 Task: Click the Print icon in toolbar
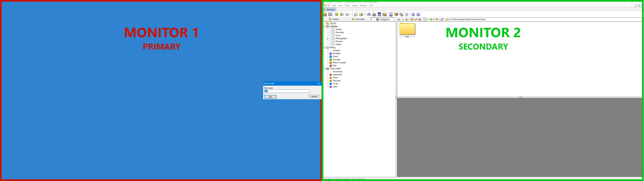click(x=374, y=15)
